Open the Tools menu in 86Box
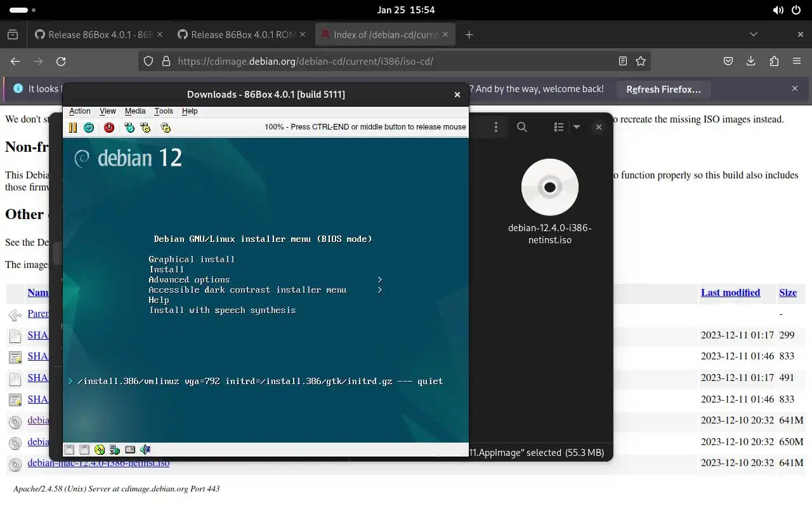The height and width of the screenshot is (508, 812). point(164,111)
